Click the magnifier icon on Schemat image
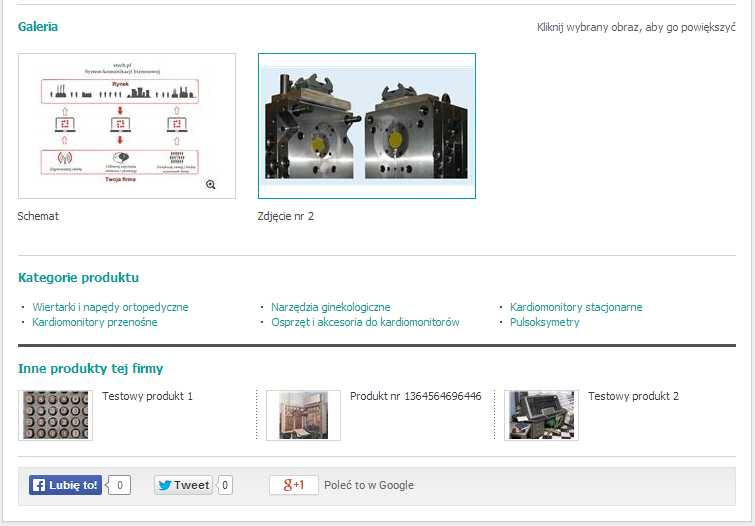Viewport: 755px width, 526px height. tap(211, 185)
